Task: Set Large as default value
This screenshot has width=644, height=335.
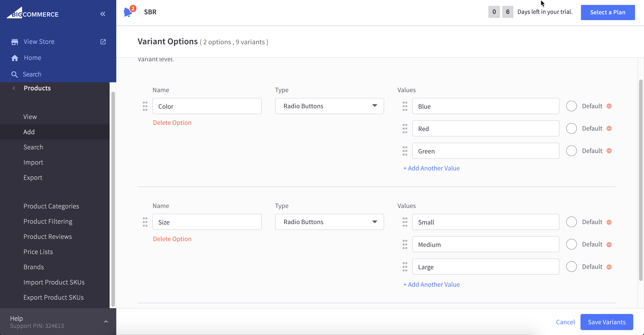Action: coord(572,267)
